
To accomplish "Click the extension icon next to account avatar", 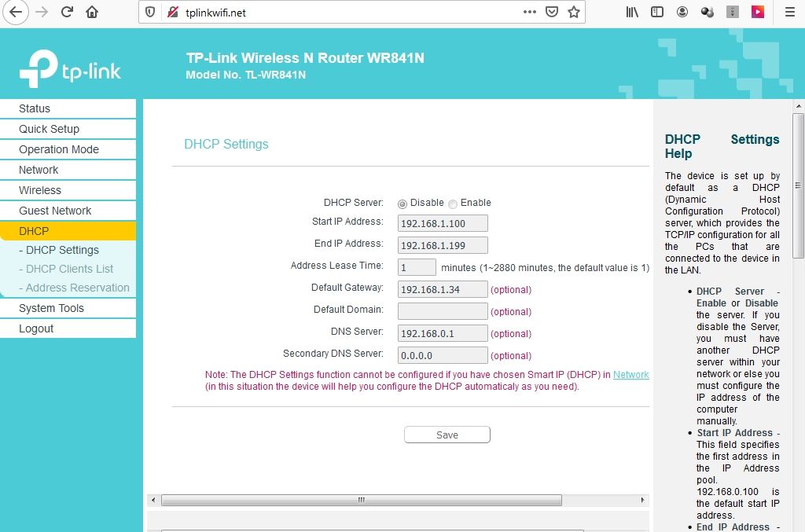I will pos(708,12).
